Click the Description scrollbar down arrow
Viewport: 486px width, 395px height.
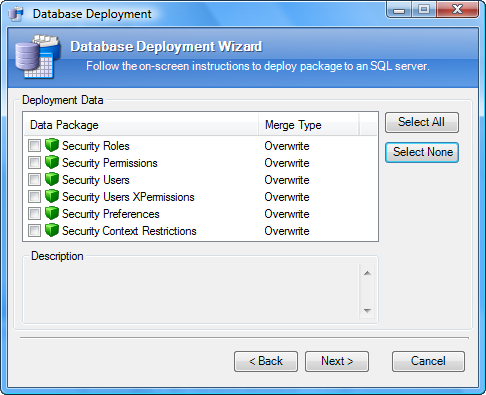click(367, 311)
